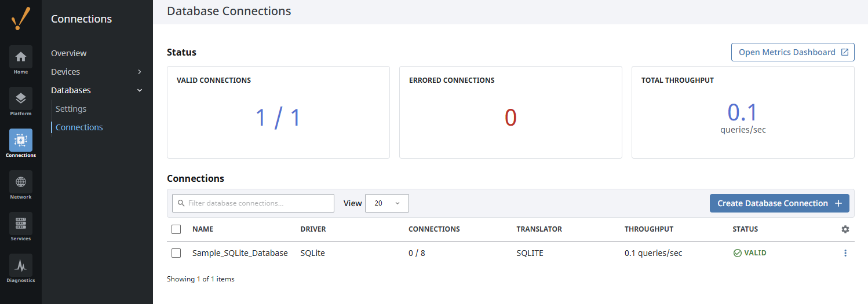The height and width of the screenshot is (304, 868).
Task: Select the Connections sidebar icon
Action: coord(21,140)
